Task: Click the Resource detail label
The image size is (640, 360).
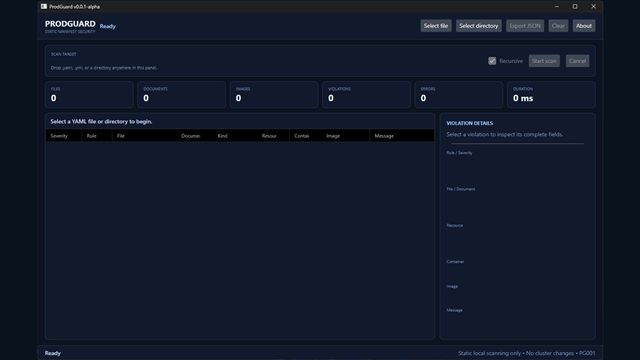Action: pyautogui.click(x=455, y=225)
